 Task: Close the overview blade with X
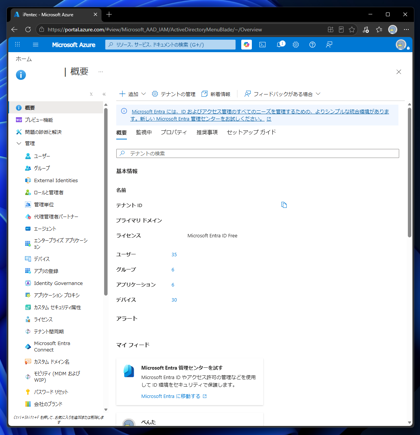pyautogui.click(x=399, y=72)
